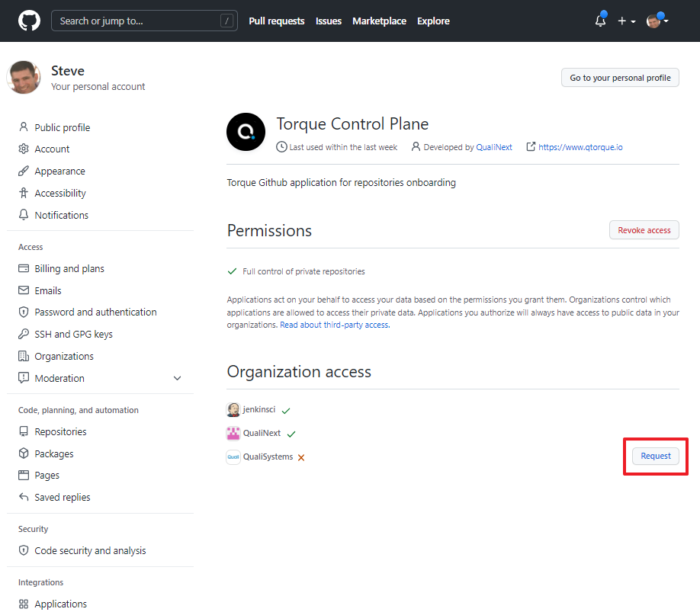
Task: Visit the https://www.qtorque.io link
Action: pos(580,147)
